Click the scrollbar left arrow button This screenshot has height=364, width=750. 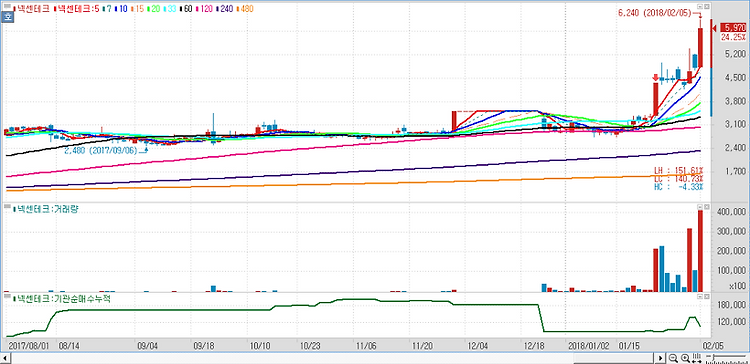tap(5, 358)
